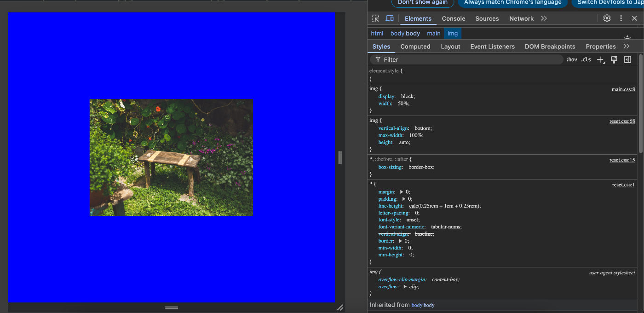The image size is (644, 313).
Task: Grab the viewport right-edge resize handle
Action: (340, 157)
